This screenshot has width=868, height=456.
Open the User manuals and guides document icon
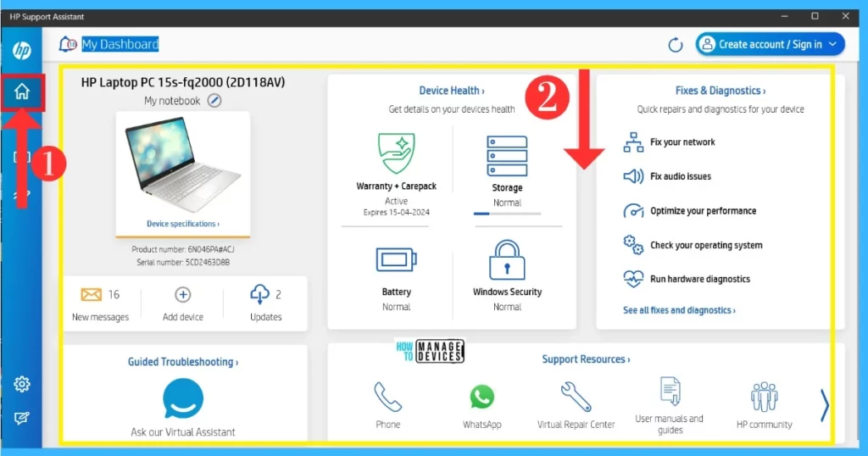point(670,392)
